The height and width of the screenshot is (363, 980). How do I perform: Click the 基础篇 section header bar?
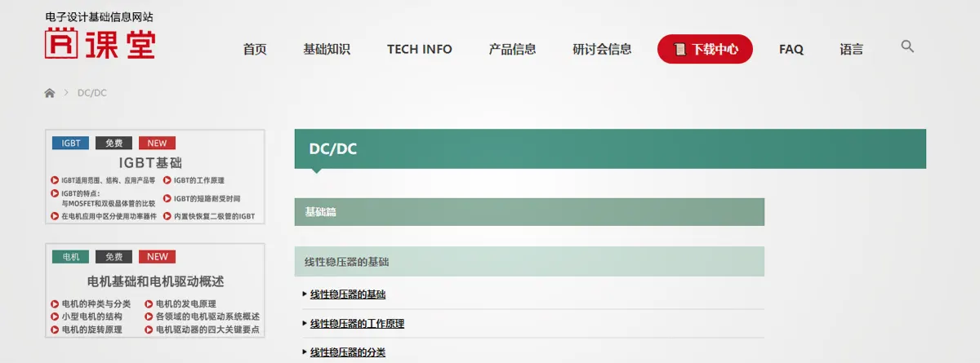pyautogui.click(x=529, y=212)
